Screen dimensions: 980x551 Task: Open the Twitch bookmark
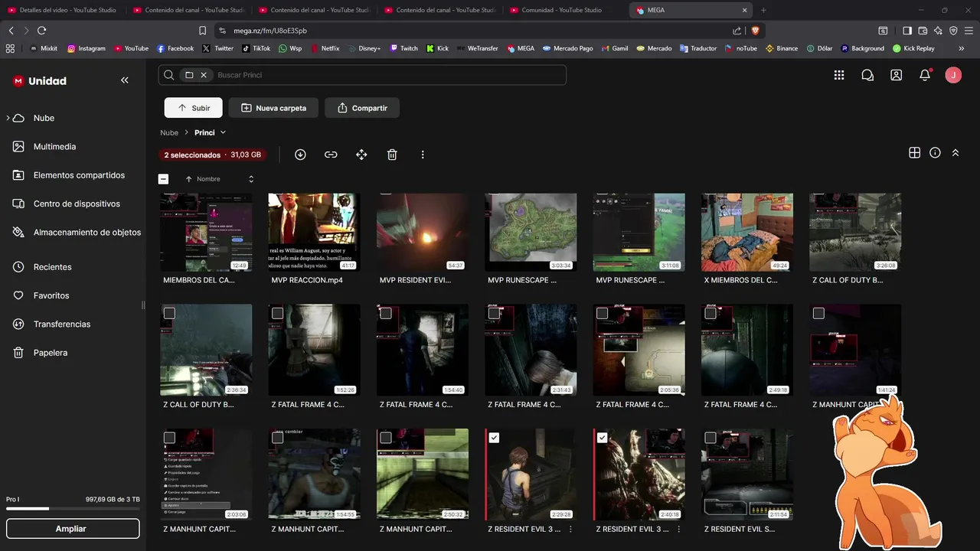(x=404, y=48)
